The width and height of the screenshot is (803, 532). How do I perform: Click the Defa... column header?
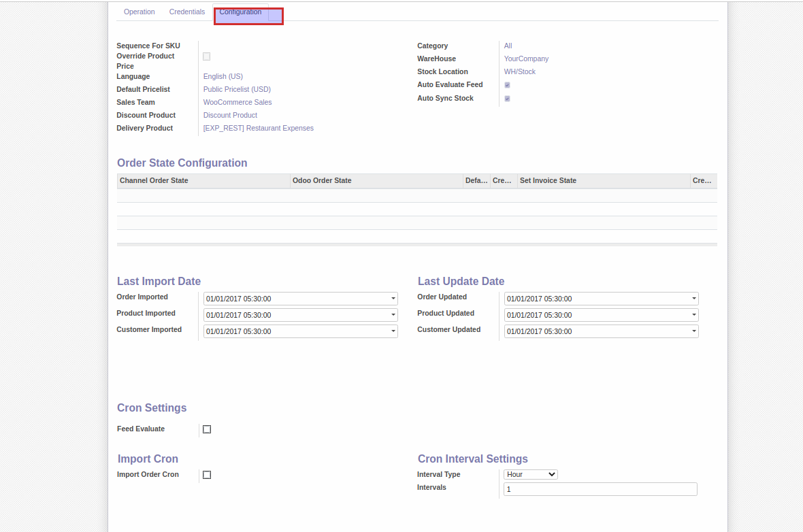click(x=476, y=181)
